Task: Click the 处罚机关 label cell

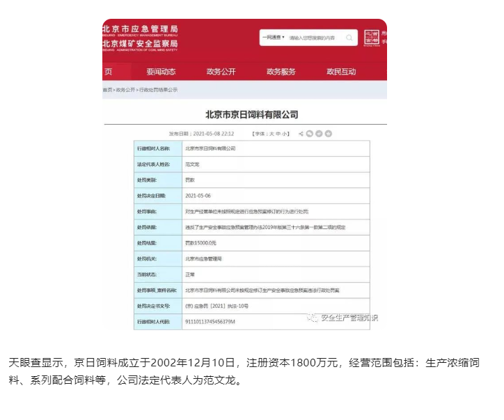Action: point(158,259)
